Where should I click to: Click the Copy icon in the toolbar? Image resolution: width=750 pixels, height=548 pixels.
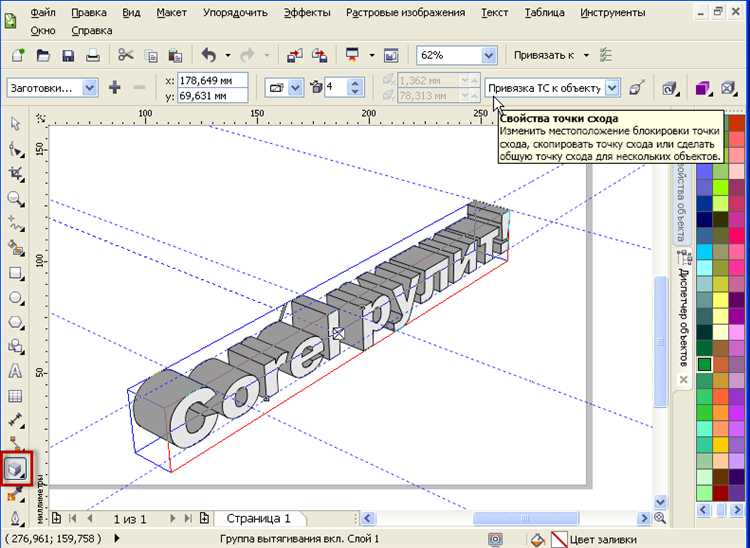(151, 55)
